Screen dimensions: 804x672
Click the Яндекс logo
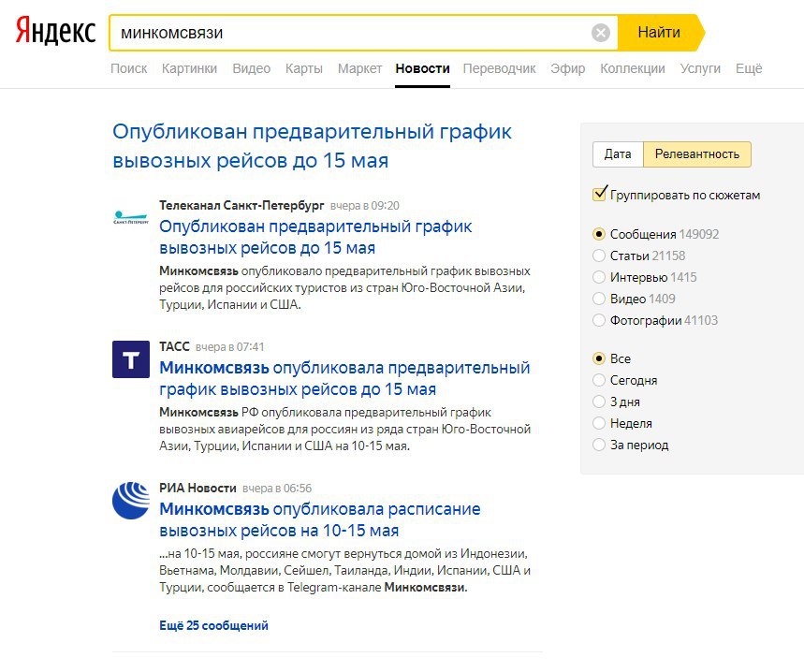(55, 31)
